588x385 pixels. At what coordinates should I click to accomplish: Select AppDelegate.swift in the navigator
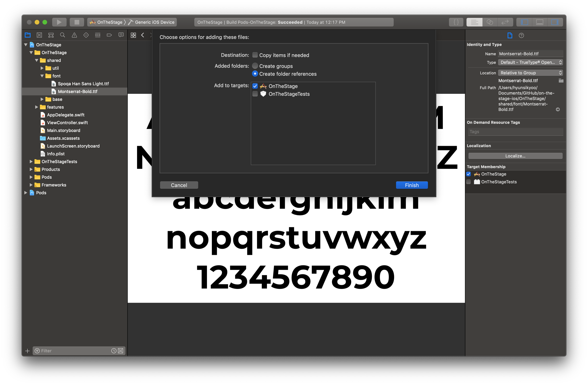click(x=65, y=115)
